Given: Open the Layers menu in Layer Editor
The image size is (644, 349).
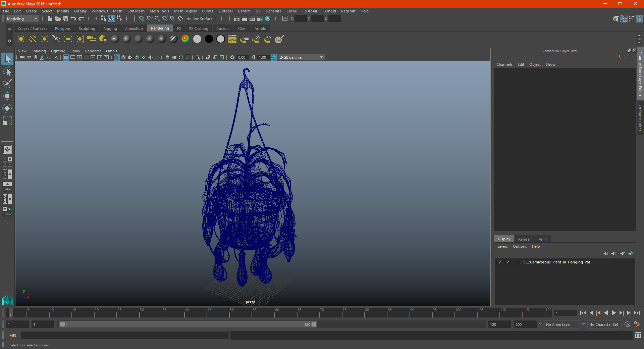Looking at the screenshot, I should 502,246.
